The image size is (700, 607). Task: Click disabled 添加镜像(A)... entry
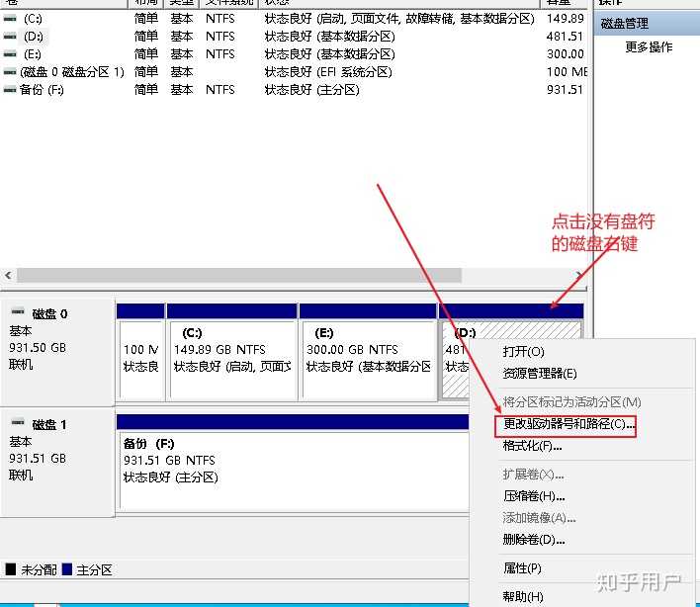coord(539,518)
